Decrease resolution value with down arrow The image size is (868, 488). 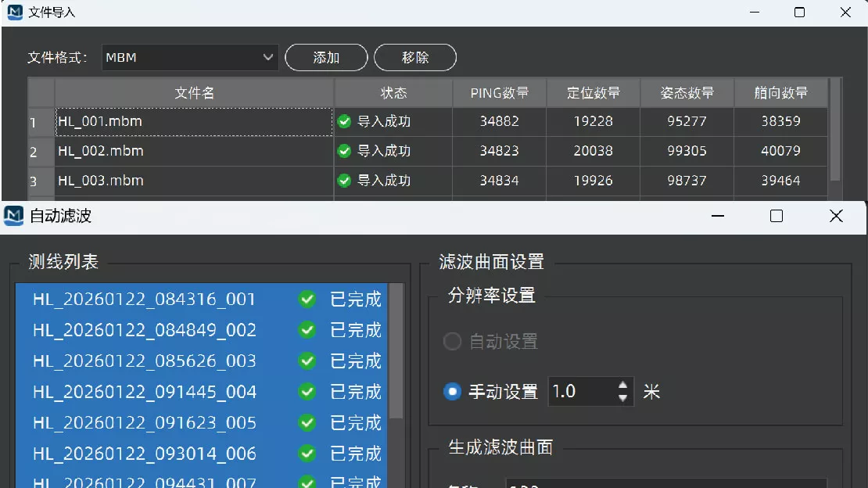tap(622, 398)
